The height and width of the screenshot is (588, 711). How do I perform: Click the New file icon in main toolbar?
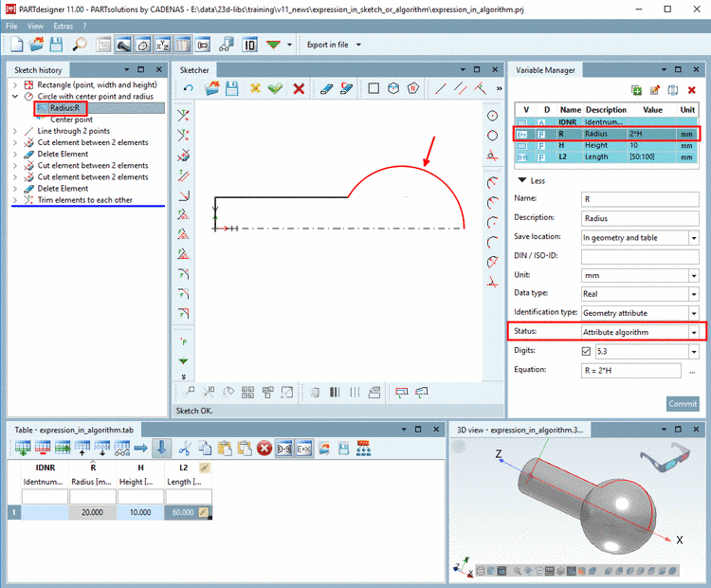click(x=17, y=45)
